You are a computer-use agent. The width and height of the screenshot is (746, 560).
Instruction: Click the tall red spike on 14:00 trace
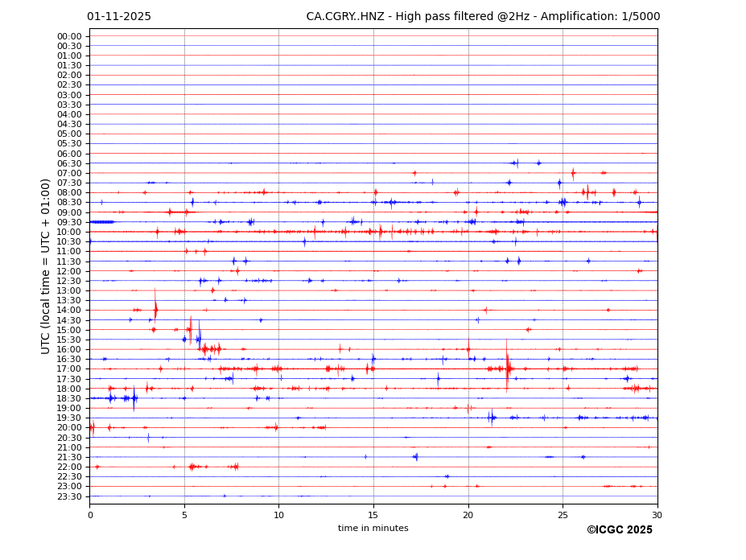(155, 307)
